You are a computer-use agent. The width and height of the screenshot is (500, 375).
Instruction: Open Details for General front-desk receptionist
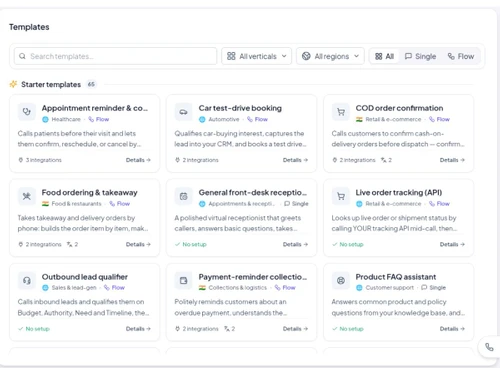click(x=295, y=244)
